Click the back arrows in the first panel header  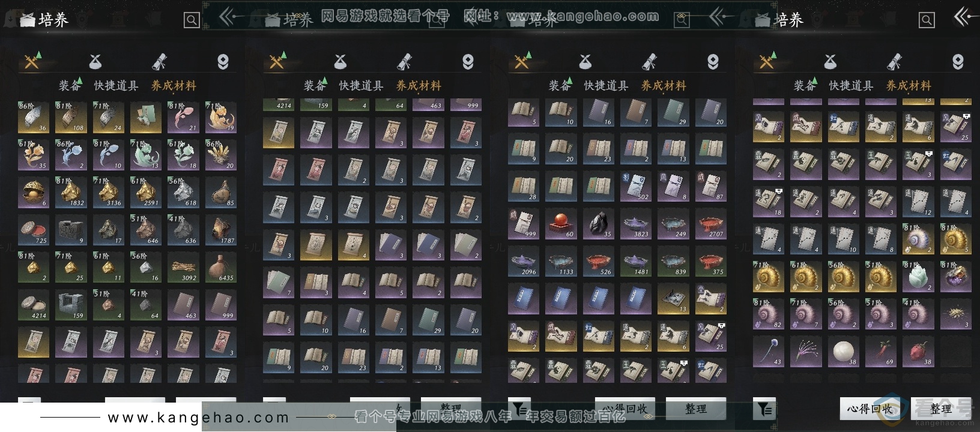228,17
